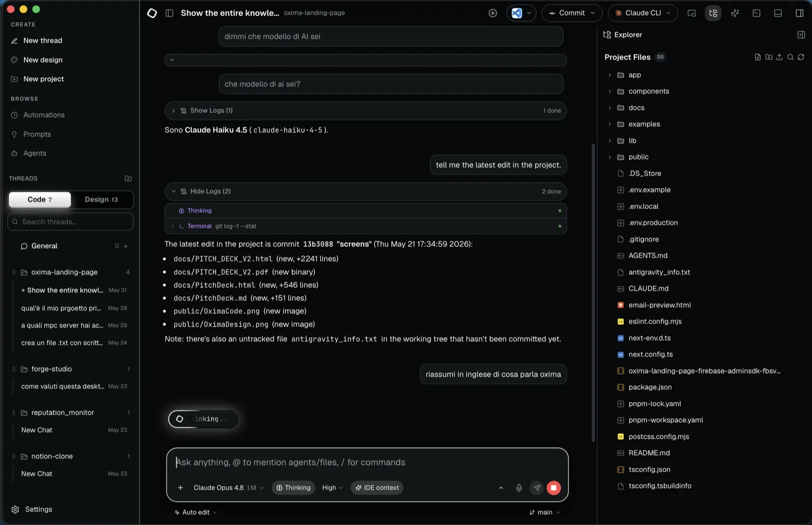Open the High effort dropdown

[332, 488]
